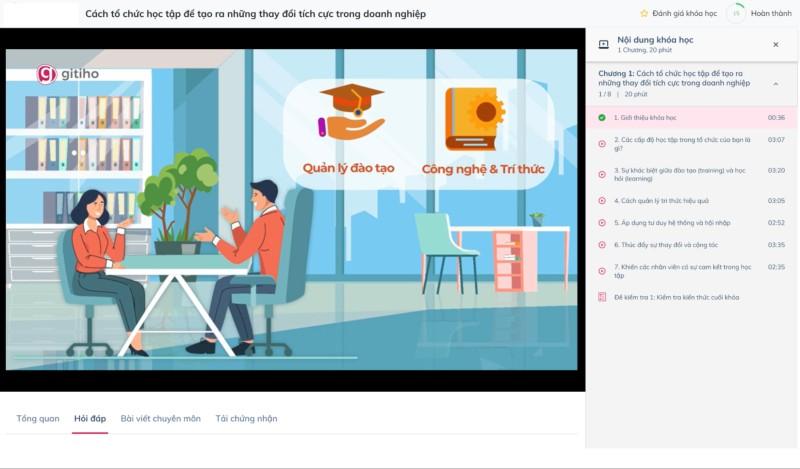Click the gitiho logo in the video
800x469 pixels.
tap(68, 74)
